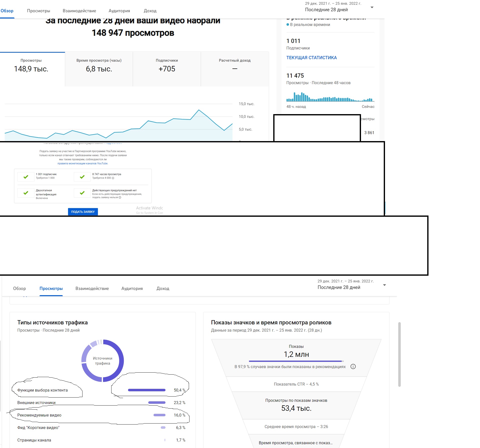Click info icon beside thumbnail recommendations percentage text
The width and height of the screenshot is (480, 448).
[353, 367]
